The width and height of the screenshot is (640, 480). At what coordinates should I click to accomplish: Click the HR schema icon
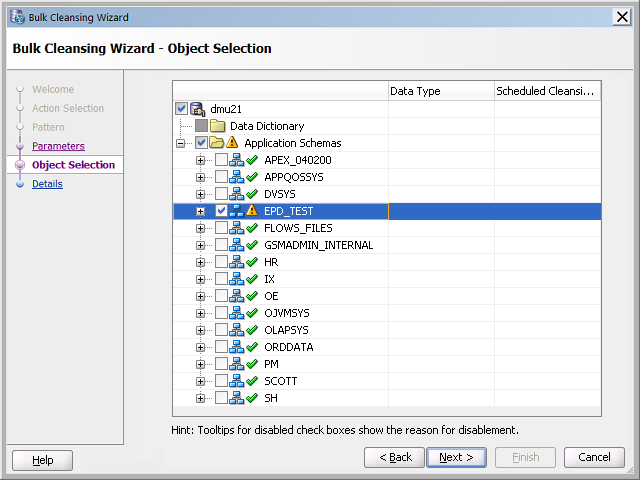pyautogui.click(x=236, y=262)
